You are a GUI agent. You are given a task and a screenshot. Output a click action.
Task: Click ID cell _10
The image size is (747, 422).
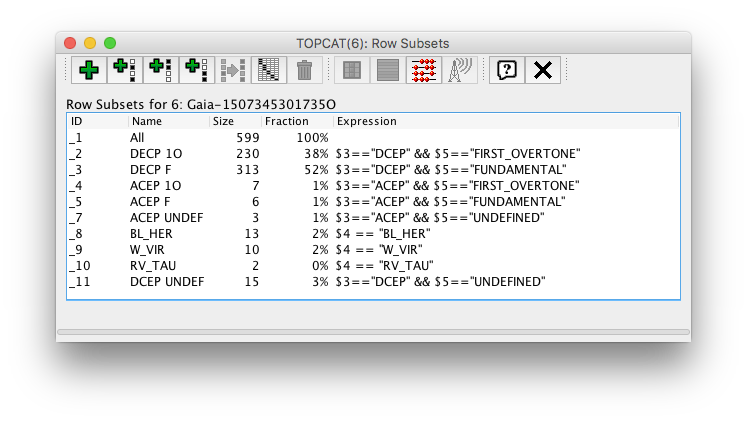point(80,266)
